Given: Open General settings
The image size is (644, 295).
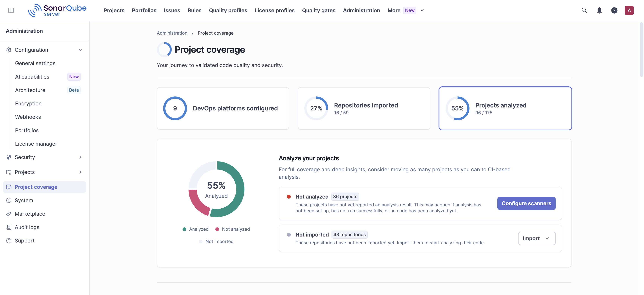Looking at the screenshot, I should pyautogui.click(x=35, y=63).
